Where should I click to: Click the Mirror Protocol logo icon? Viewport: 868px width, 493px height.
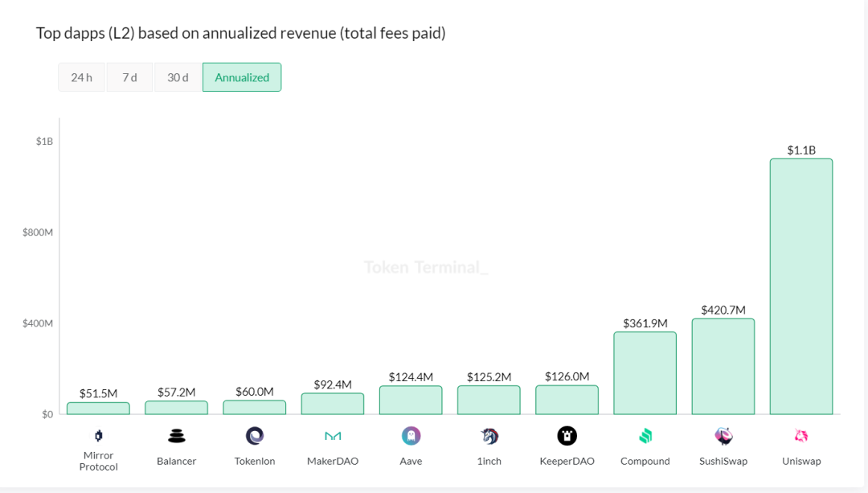[98, 436]
